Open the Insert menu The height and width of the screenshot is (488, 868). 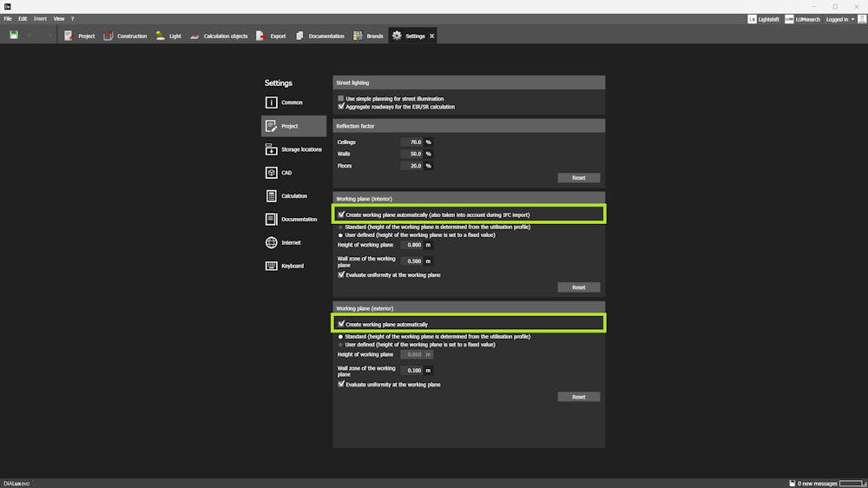[40, 18]
